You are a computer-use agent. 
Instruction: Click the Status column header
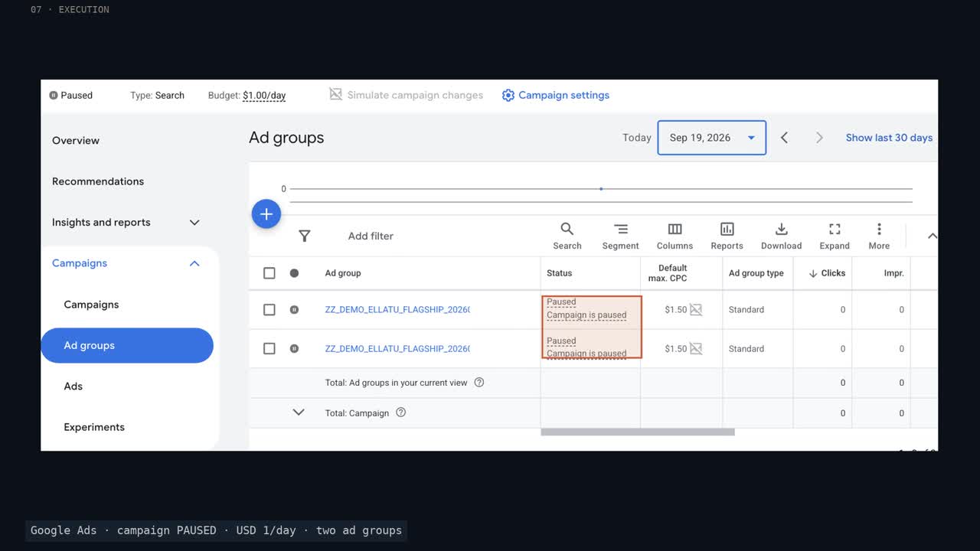pyautogui.click(x=559, y=273)
